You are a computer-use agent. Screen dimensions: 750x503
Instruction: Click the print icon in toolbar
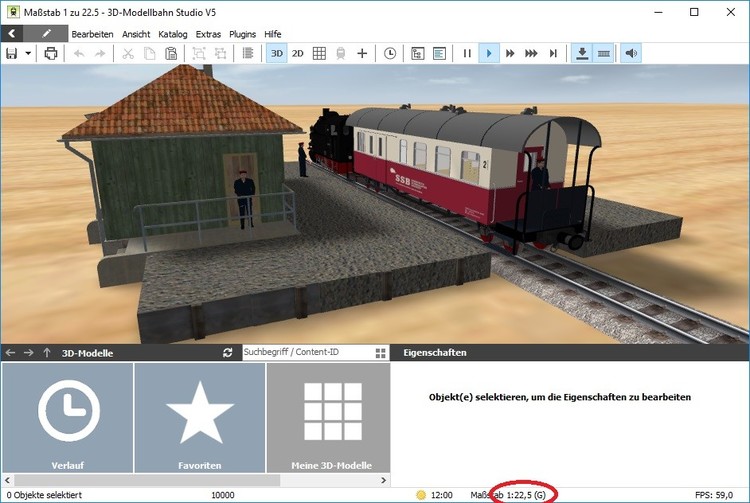click(51, 53)
